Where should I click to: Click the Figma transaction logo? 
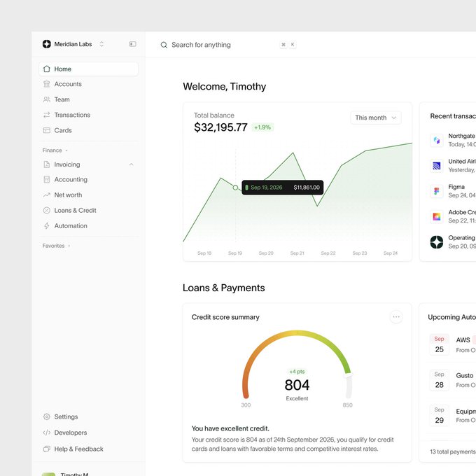coord(437,191)
